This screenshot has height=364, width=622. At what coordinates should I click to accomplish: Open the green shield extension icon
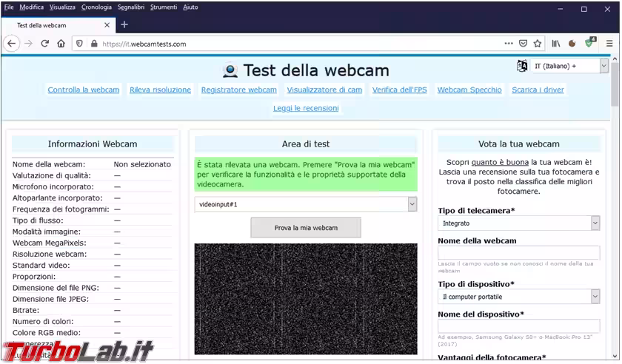[x=590, y=43]
